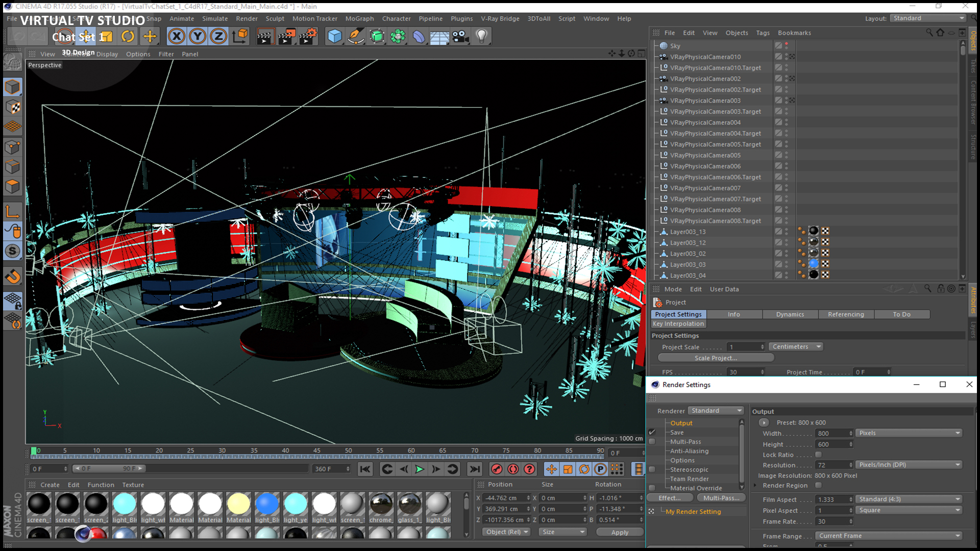Go to end of timeline
Screen dimensions: 980x551
tap(475, 469)
